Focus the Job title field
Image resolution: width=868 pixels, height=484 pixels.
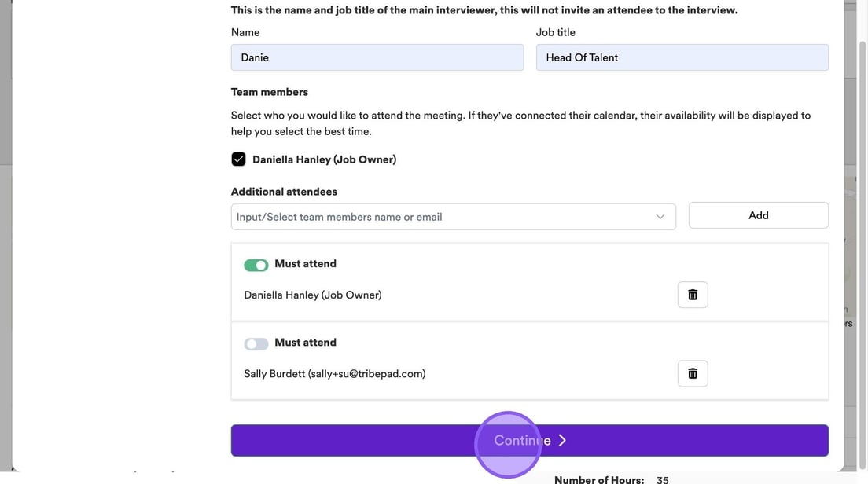(682, 57)
